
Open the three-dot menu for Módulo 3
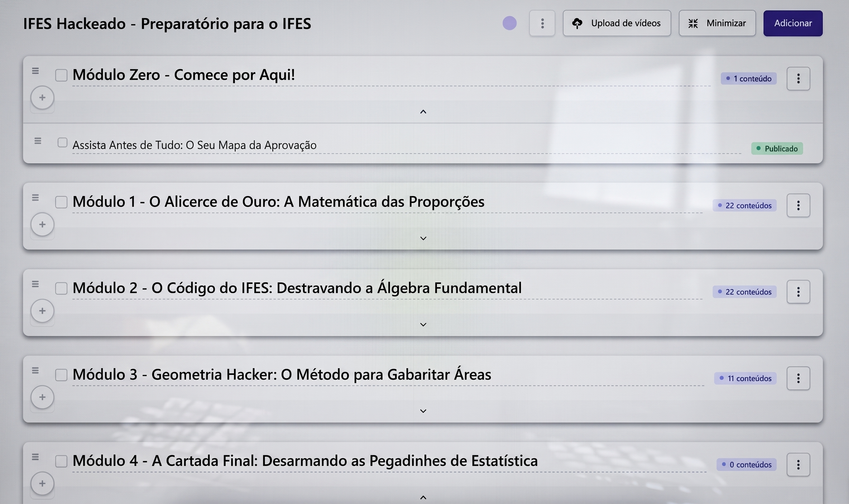pos(798,378)
